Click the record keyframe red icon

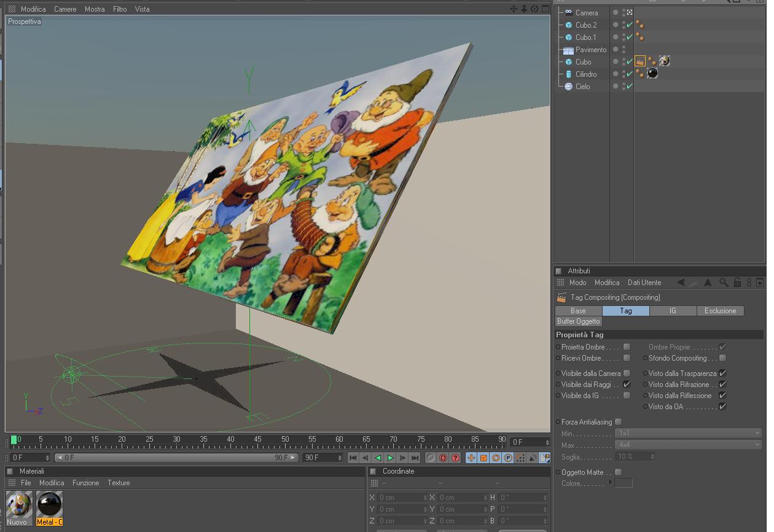(443, 458)
